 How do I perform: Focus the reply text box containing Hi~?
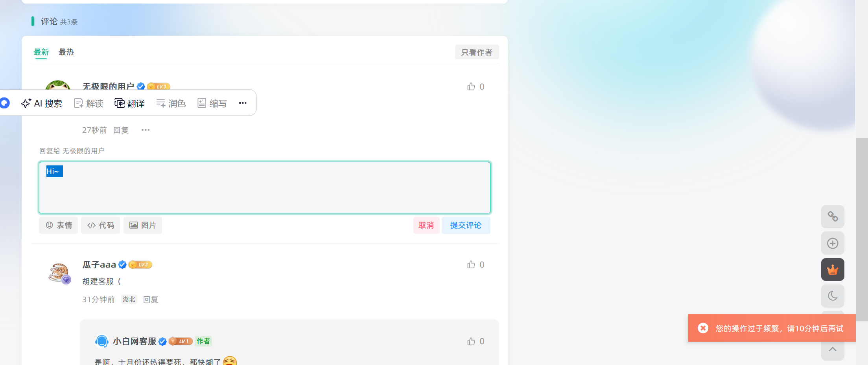tap(265, 188)
